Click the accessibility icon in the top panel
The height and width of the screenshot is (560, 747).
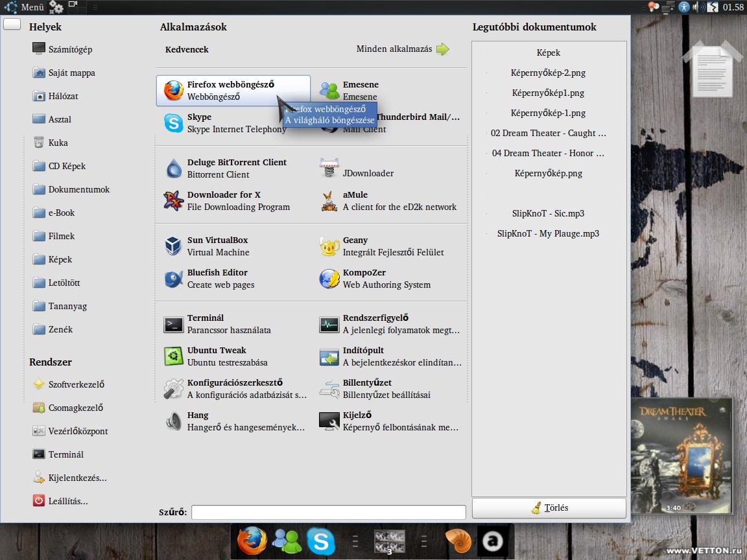coord(684,7)
